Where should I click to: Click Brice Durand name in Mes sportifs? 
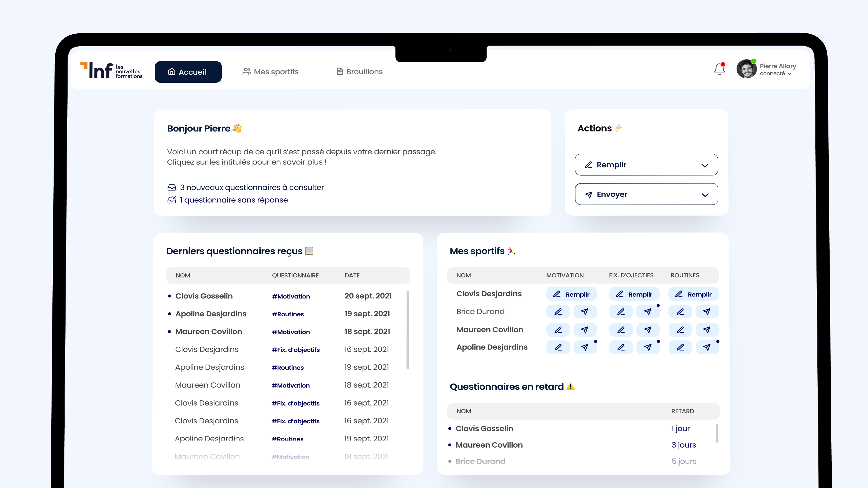point(480,312)
